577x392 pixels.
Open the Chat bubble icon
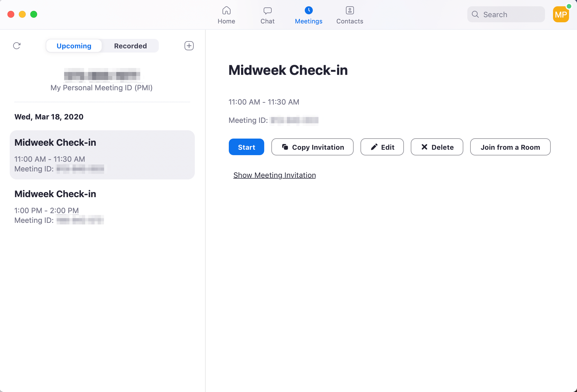click(x=267, y=11)
